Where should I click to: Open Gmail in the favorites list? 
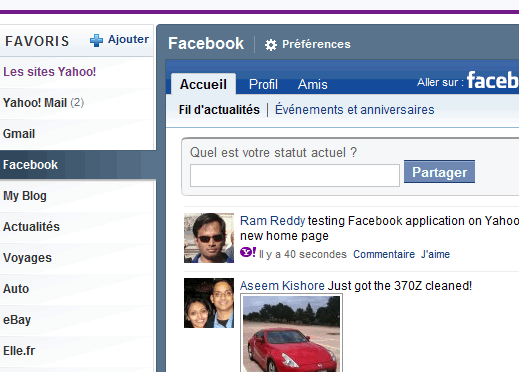click(x=77, y=134)
